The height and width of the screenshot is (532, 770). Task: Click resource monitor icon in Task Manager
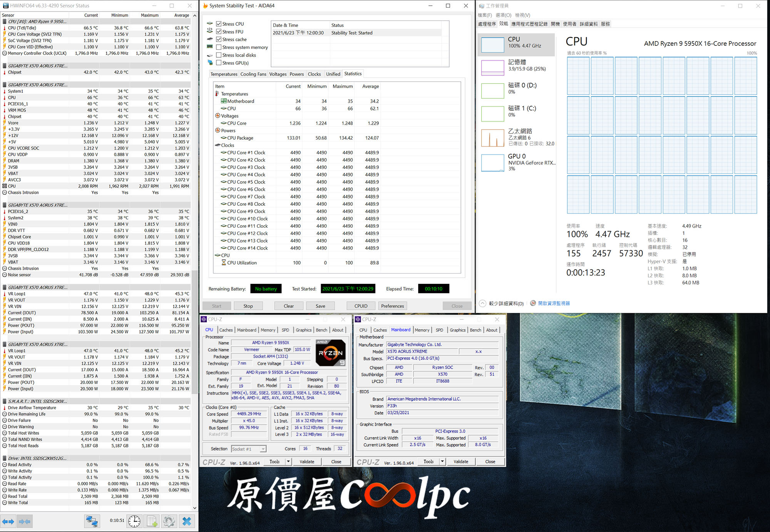pyautogui.click(x=533, y=303)
